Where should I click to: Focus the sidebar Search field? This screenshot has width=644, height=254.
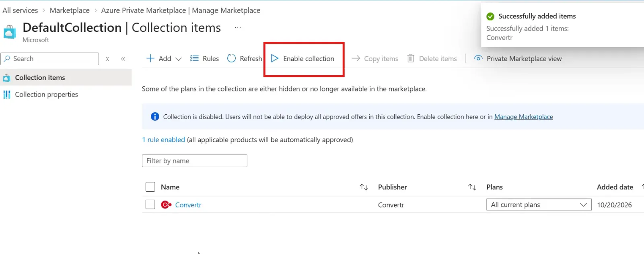pos(50,59)
